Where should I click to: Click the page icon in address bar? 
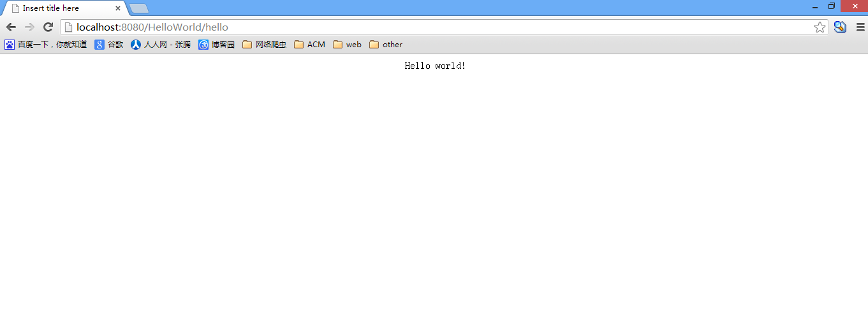click(x=69, y=27)
